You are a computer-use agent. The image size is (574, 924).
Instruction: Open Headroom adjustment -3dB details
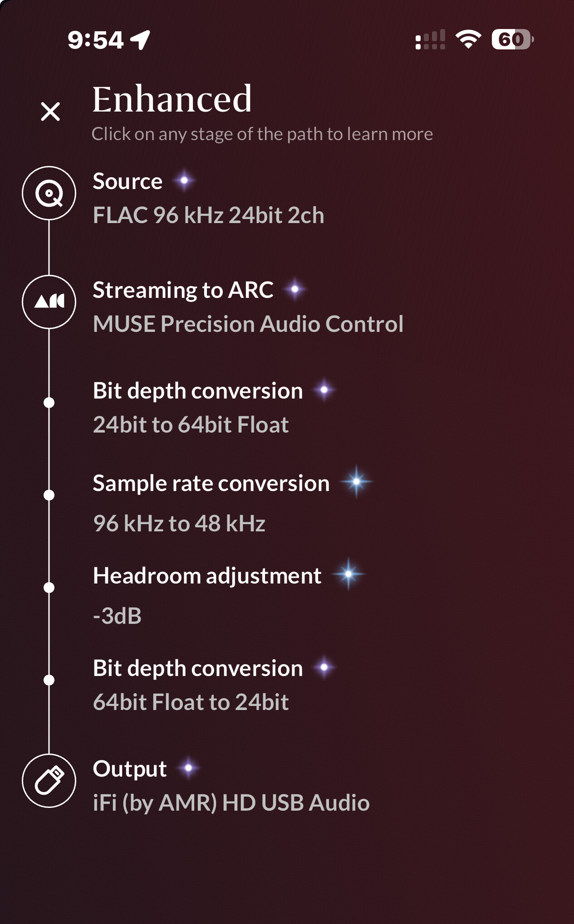[x=207, y=596]
